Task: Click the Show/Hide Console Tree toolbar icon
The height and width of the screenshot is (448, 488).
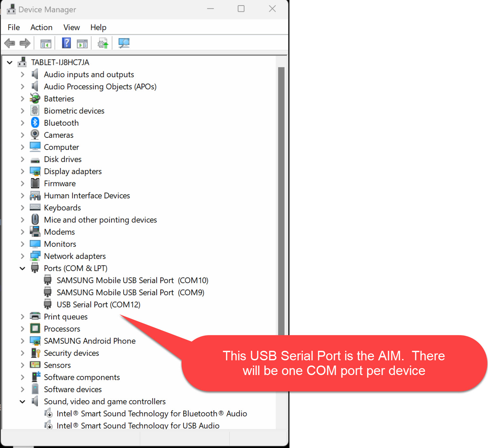Action: 46,43
